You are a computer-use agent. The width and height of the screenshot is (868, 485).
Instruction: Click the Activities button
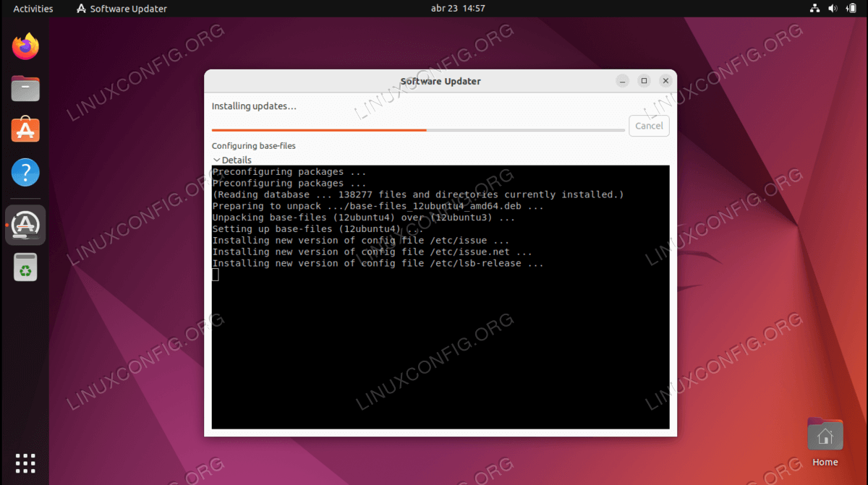[x=33, y=9]
